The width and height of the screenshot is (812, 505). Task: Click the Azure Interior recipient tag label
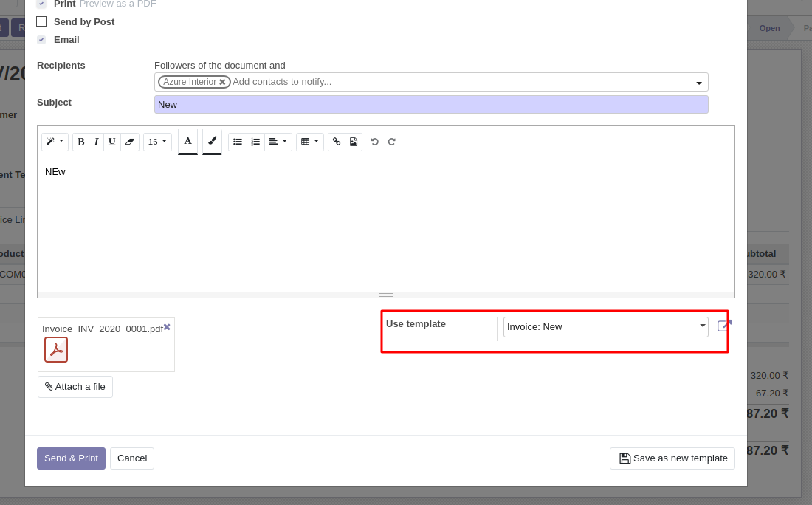pyautogui.click(x=190, y=82)
